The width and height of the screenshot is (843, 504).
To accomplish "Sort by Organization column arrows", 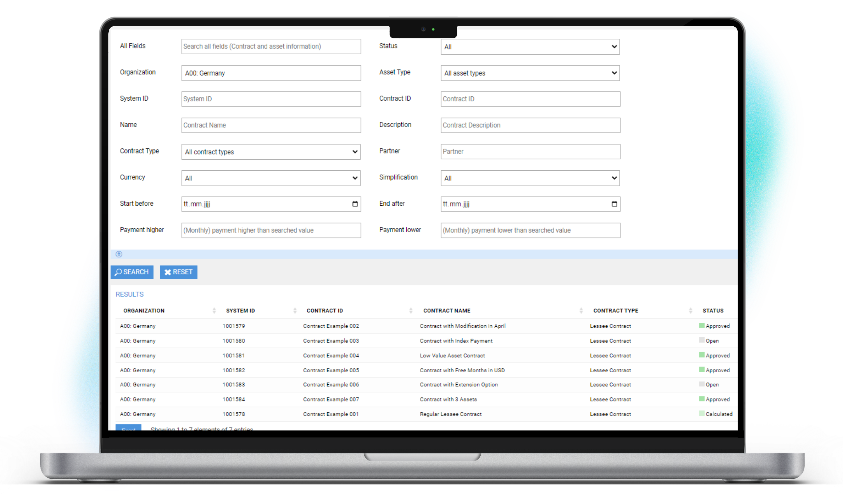I will coord(214,310).
